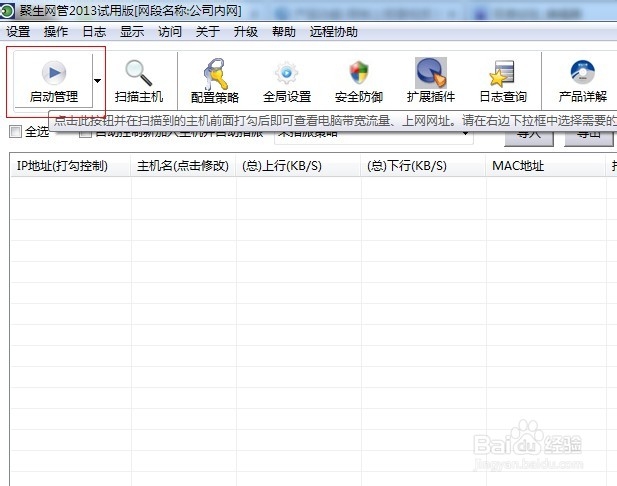Open 配置策略 keys icon
617x486 pixels.
215,74
